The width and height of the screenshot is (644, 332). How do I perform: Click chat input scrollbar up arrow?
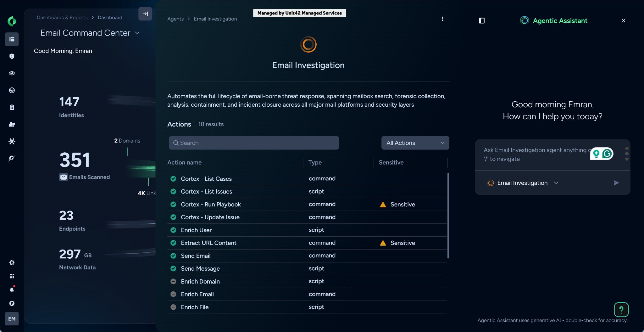[627, 148]
